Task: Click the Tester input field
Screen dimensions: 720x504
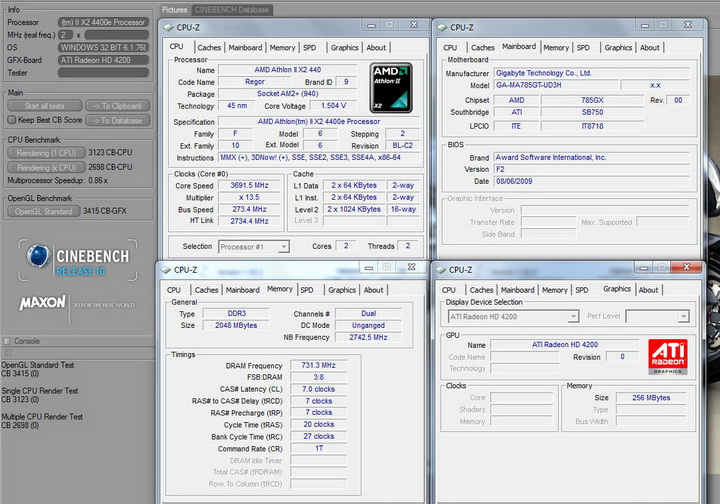Action: 105,72
